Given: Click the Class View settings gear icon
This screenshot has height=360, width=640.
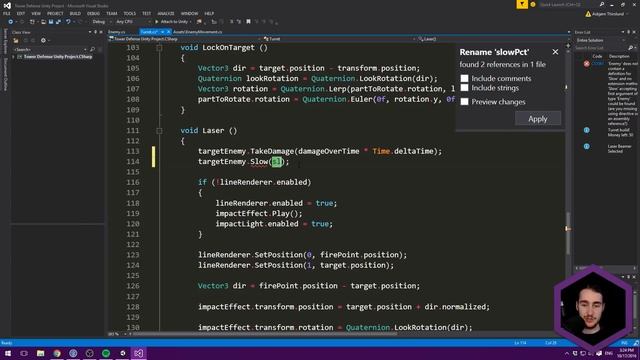Looking at the screenshot, I should [x=43, y=40].
